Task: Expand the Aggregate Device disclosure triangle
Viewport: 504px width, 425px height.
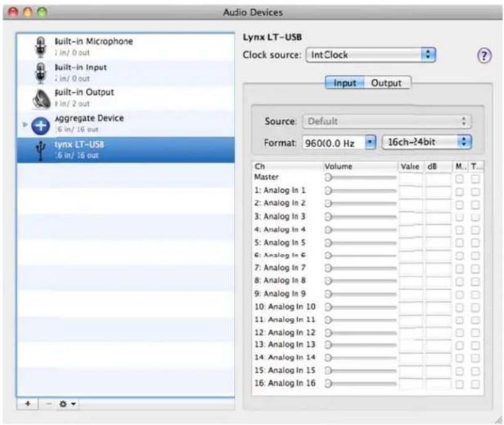Action: click(x=25, y=124)
